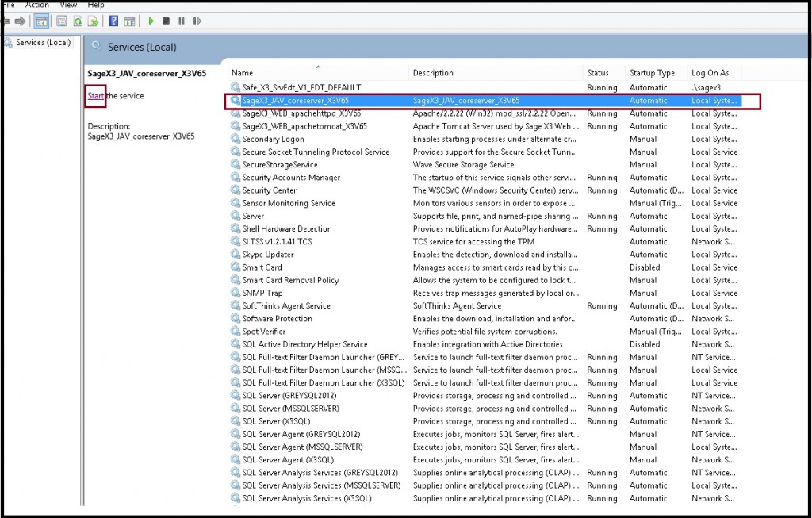Click the Refresh toolbar icon

coord(78,21)
